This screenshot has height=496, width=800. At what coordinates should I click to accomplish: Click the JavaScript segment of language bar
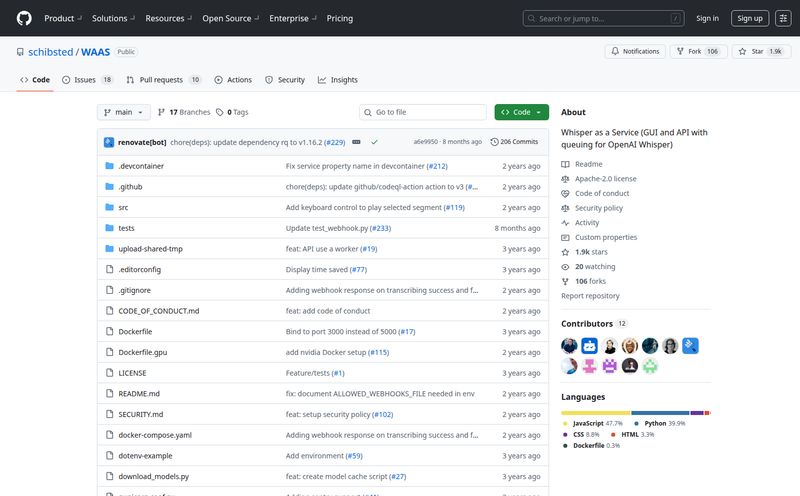click(x=595, y=412)
